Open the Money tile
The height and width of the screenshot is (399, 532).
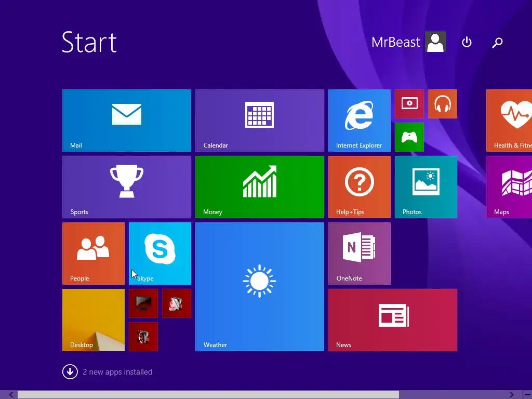(x=260, y=187)
